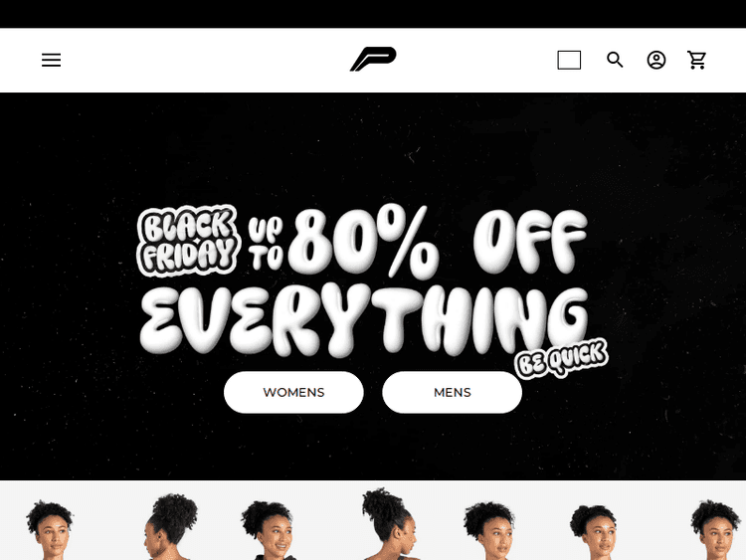Select third thumbnail of smiling model
746x560 pixels.
click(x=269, y=529)
